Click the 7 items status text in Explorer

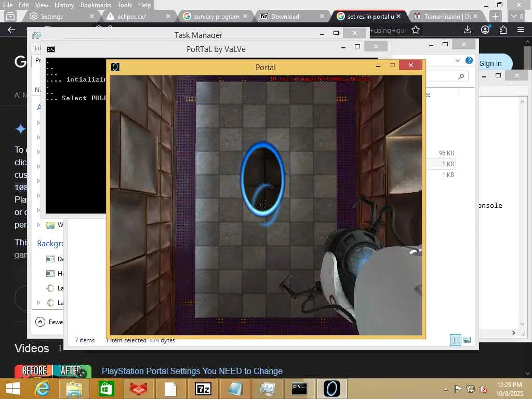(x=85, y=340)
